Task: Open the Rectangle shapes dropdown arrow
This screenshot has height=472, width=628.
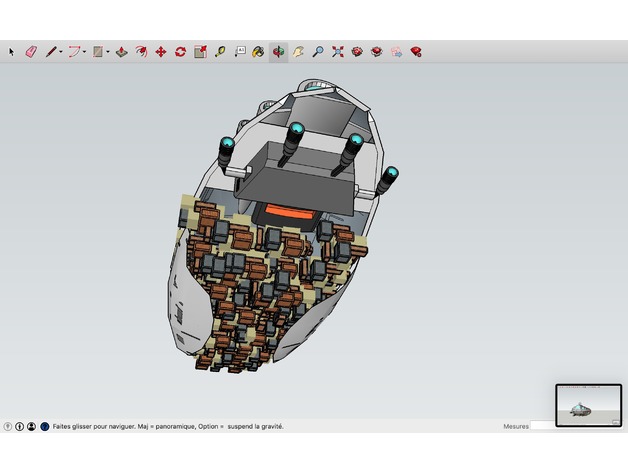Action: [x=108, y=52]
